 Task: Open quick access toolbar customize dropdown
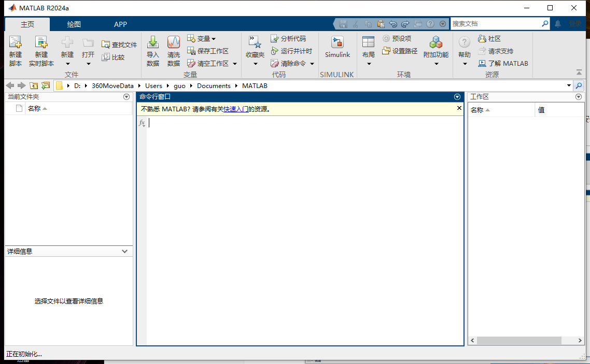point(443,24)
